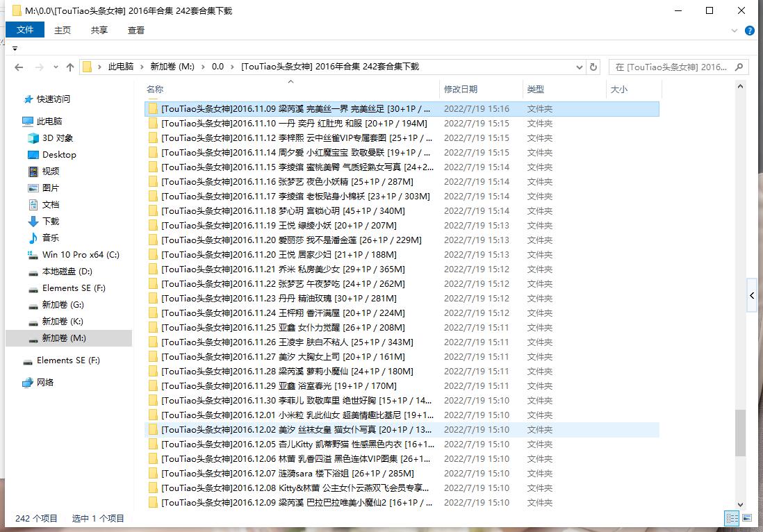Open the 文件 menu tab
The image size is (763, 532).
click(x=25, y=30)
